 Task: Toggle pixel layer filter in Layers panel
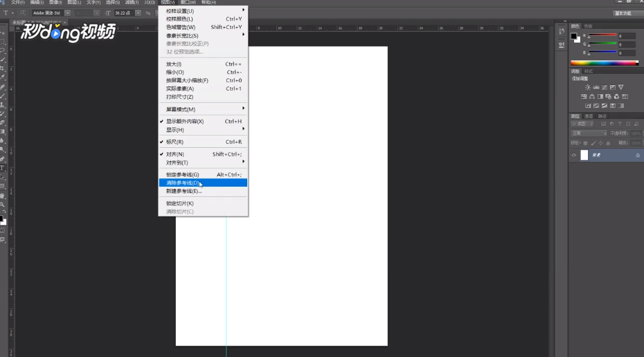(603, 124)
